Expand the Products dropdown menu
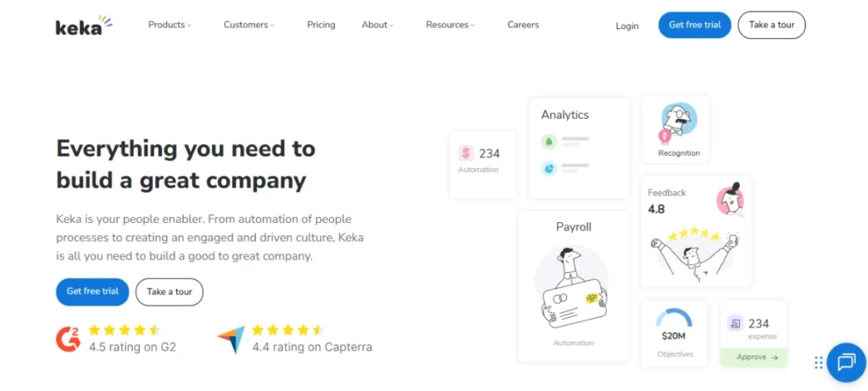 pos(170,25)
